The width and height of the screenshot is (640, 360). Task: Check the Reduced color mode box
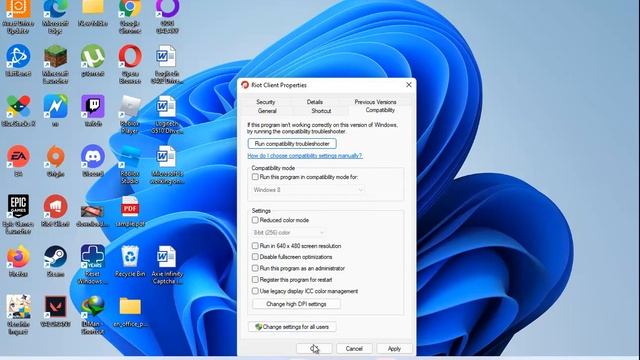click(x=255, y=220)
